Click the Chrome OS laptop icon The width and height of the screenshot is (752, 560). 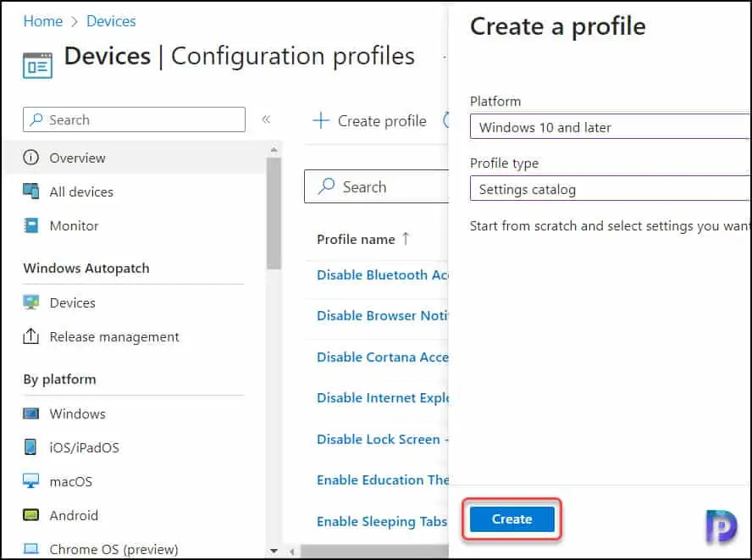point(31,548)
